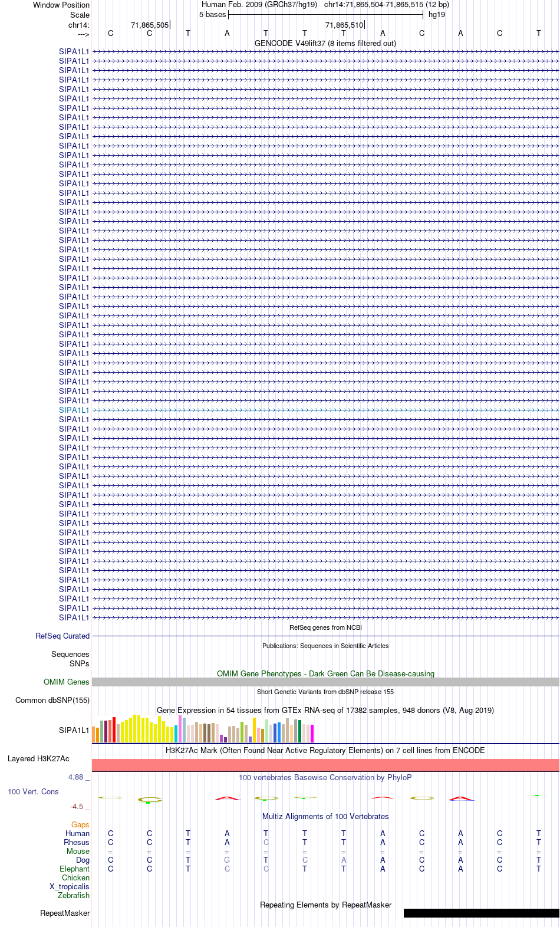Click the Chicken alignment row label

75,877
